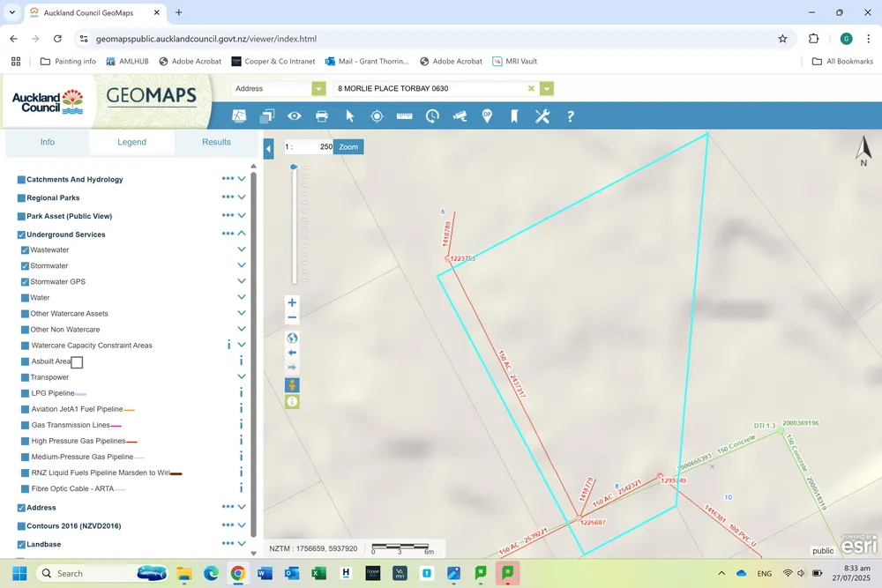
Task: Click the eye view icon in toolbar
Action: click(295, 116)
